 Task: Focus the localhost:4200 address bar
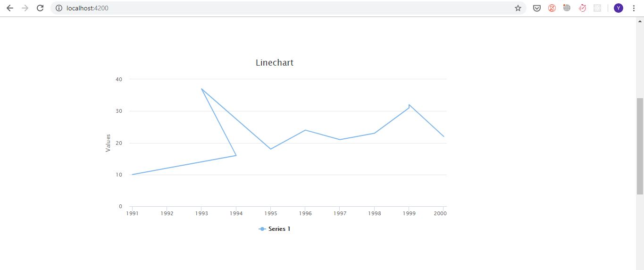(288, 8)
